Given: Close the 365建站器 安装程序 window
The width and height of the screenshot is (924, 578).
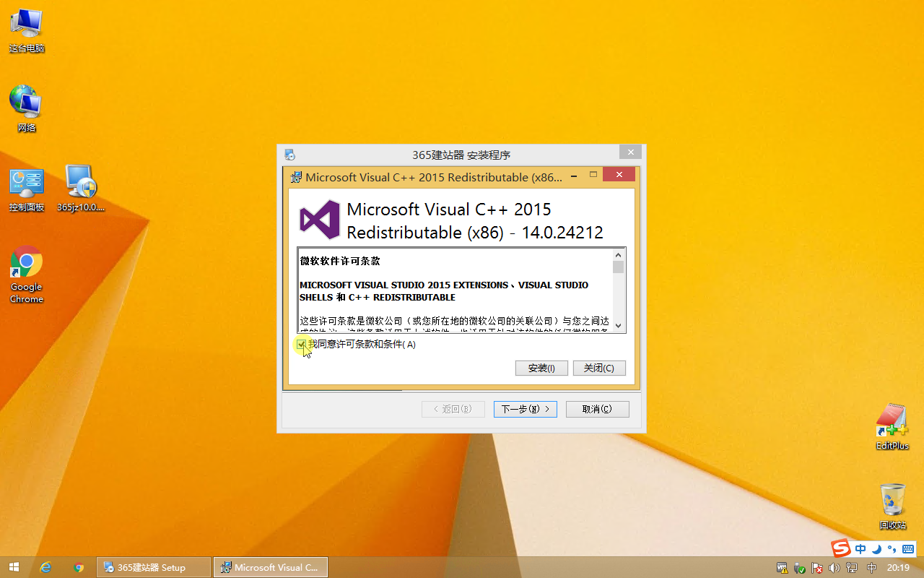Looking at the screenshot, I should coord(630,152).
